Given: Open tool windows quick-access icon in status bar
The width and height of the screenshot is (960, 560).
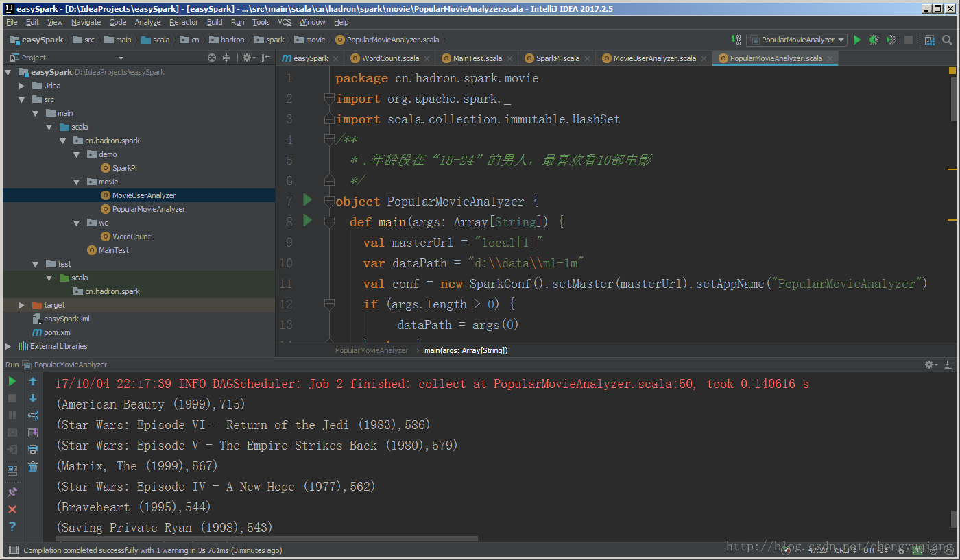Looking at the screenshot, I should pyautogui.click(x=12, y=550).
